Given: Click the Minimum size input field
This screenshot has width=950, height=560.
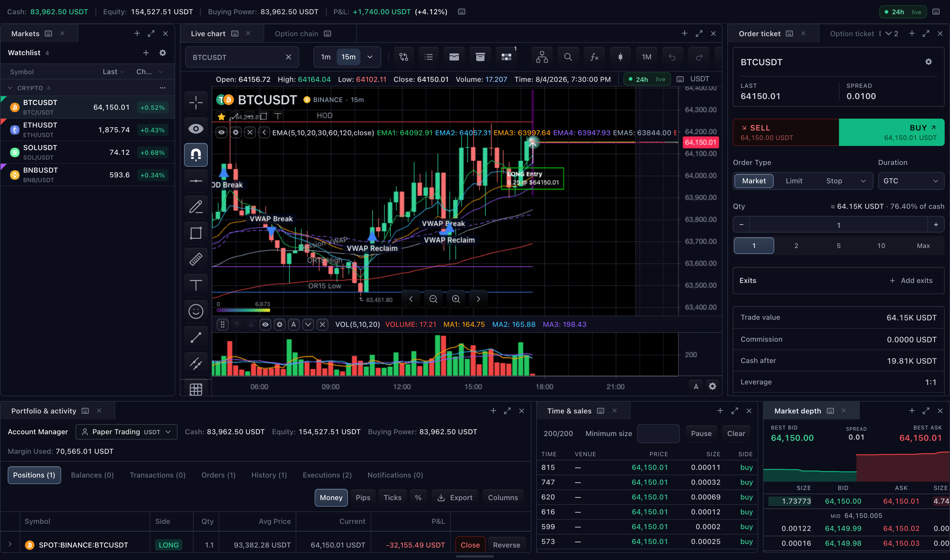Looking at the screenshot, I should point(658,433).
